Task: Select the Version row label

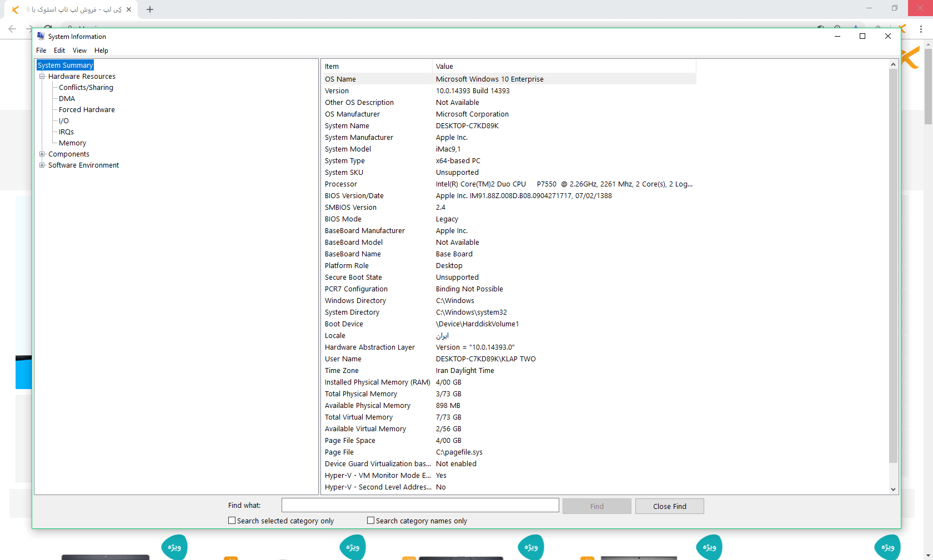Action: point(337,91)
